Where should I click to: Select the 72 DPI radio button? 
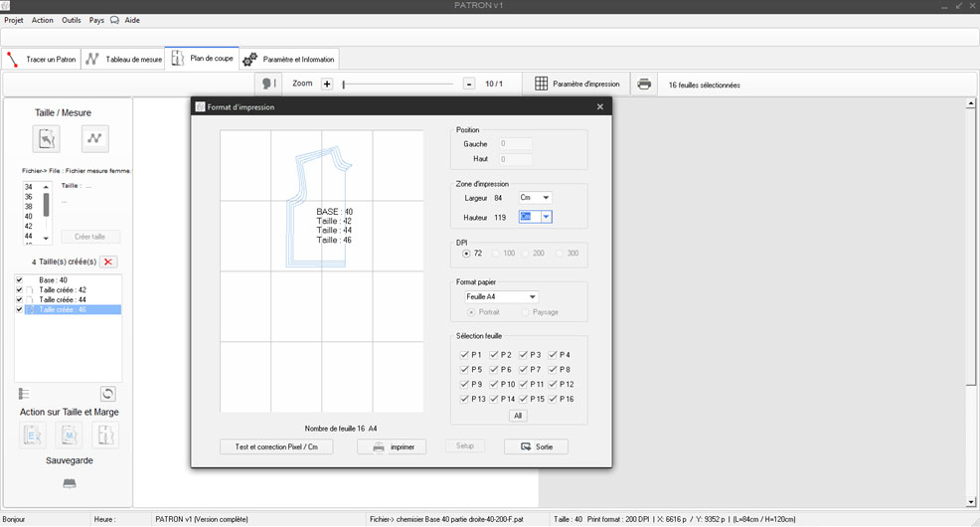[x=467, y=254]
